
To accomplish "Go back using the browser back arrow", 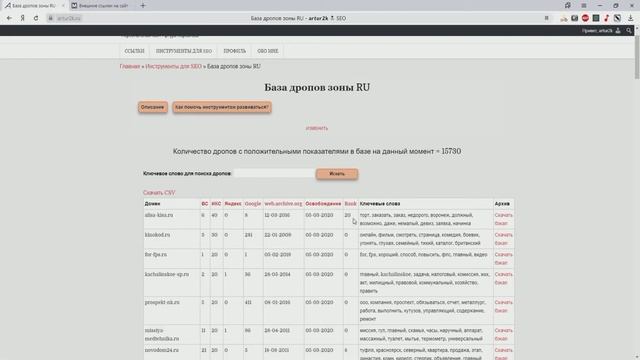I will click(9, 18).
